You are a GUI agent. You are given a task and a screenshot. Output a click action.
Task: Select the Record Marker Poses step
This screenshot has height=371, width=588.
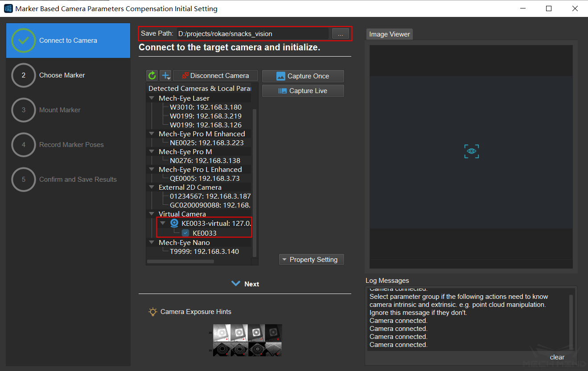68,145
